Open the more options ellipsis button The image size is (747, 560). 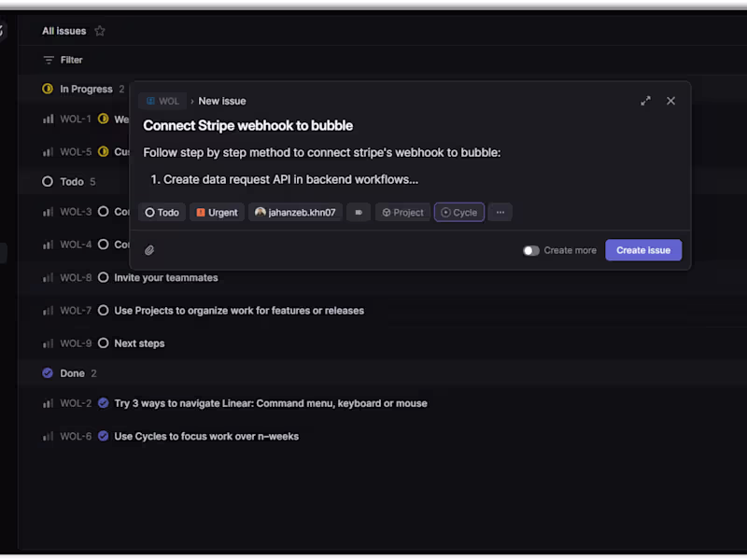pyautogui.click(x=500, y=213)
